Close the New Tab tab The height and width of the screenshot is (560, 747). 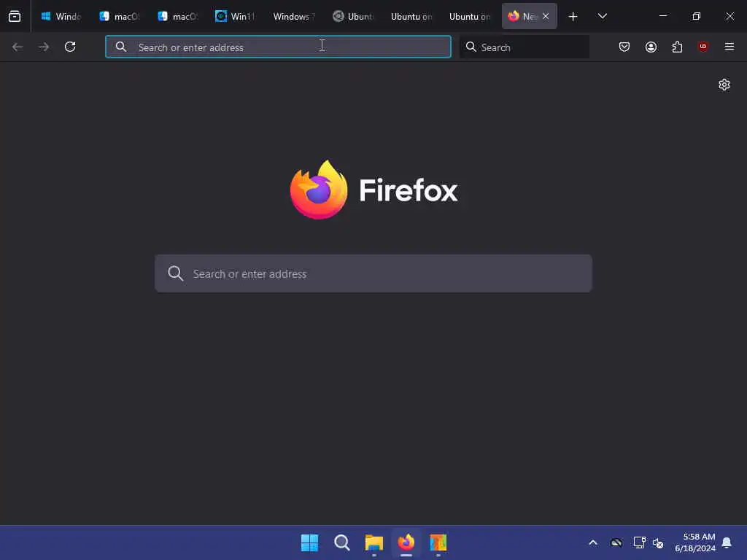point(546,16)
